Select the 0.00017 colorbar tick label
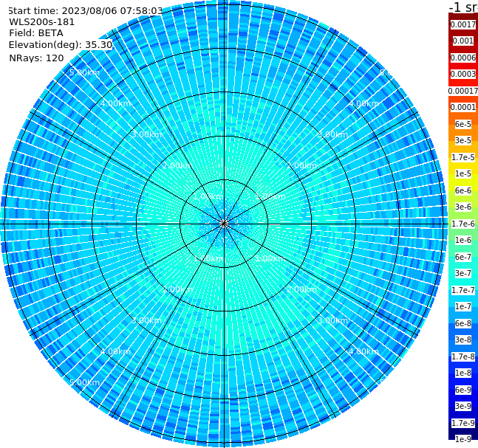The height and width of the screenshot is (448, 478). click(x=463, y=91)
